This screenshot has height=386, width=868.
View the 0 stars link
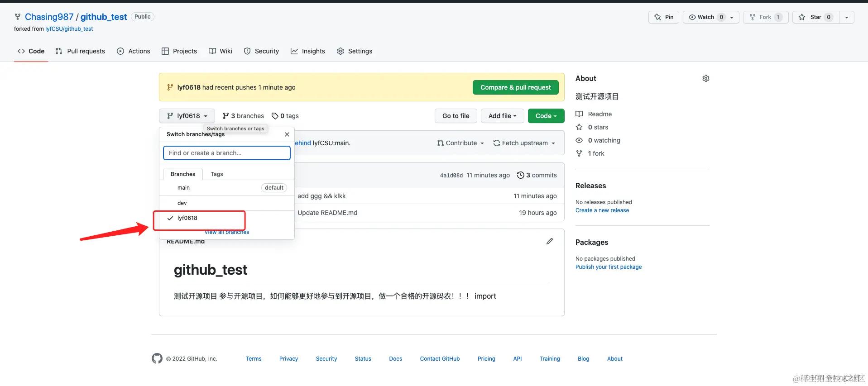point(592,127)
